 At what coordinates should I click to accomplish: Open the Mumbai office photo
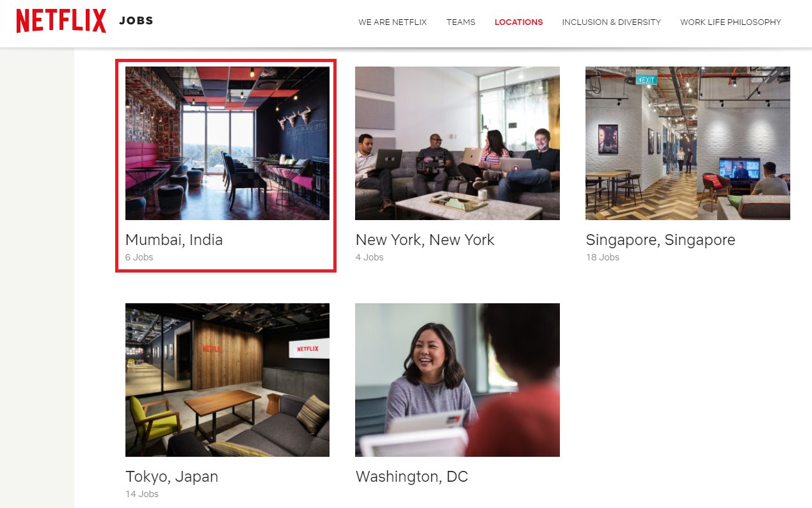(227, 143)
